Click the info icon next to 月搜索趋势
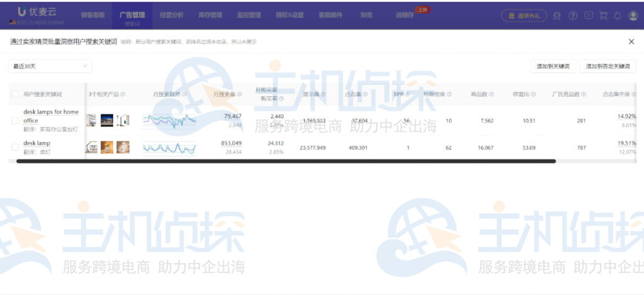The width and height of the screenshot is (644, 295). pos(184,94)
